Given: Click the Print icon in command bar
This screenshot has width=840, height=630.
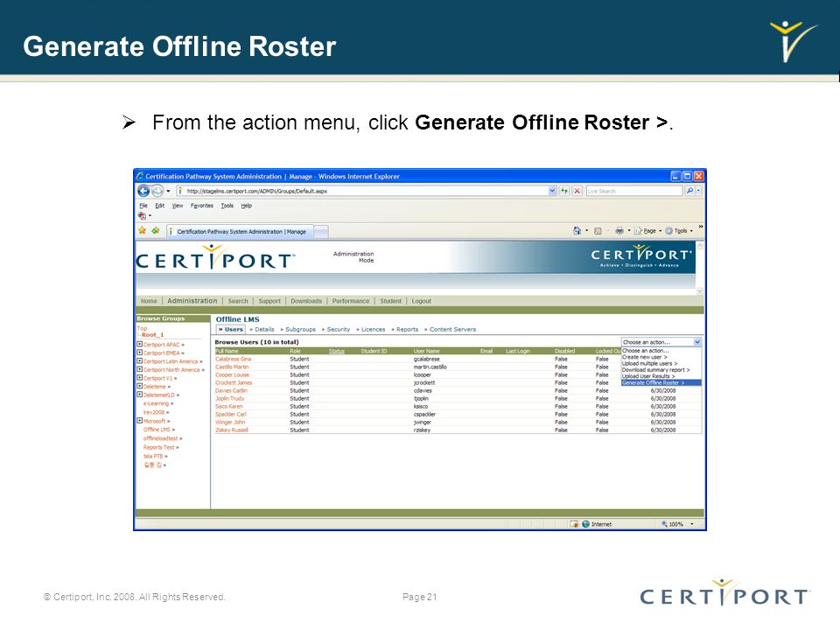Looking at the screenshot, I should (x=619, y=231).
